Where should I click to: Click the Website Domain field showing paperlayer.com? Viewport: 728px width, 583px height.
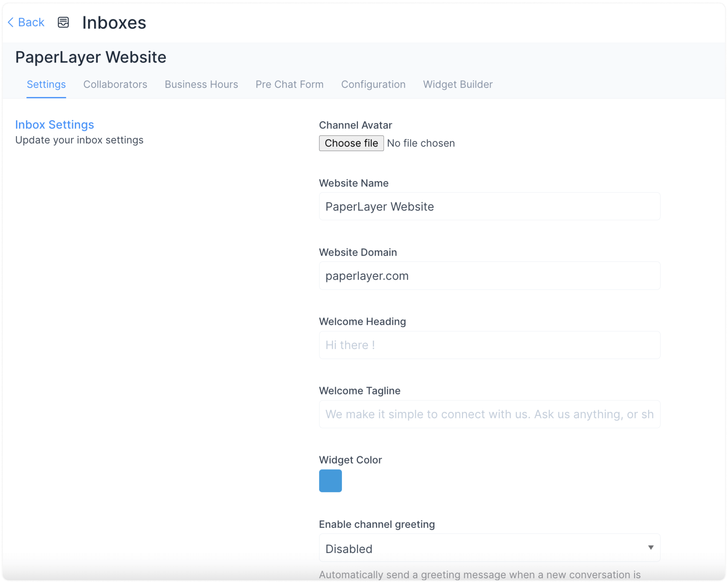(489, 275)
